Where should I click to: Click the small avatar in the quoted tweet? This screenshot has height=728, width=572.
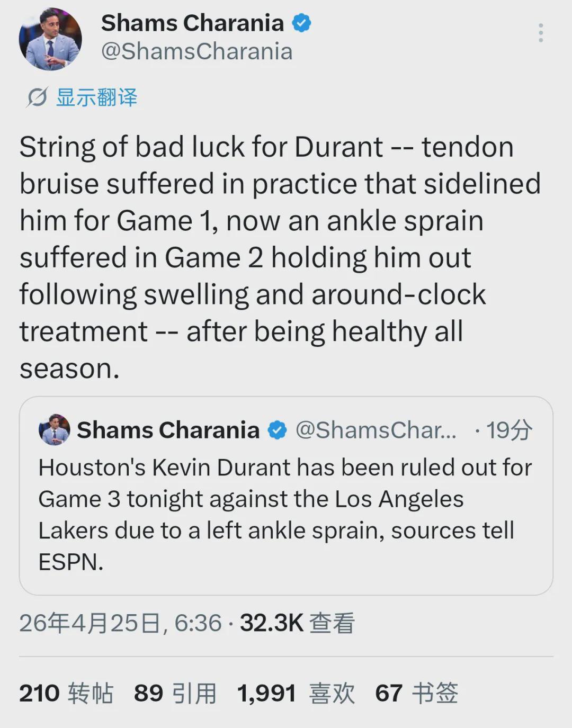[x=54, y=429]
